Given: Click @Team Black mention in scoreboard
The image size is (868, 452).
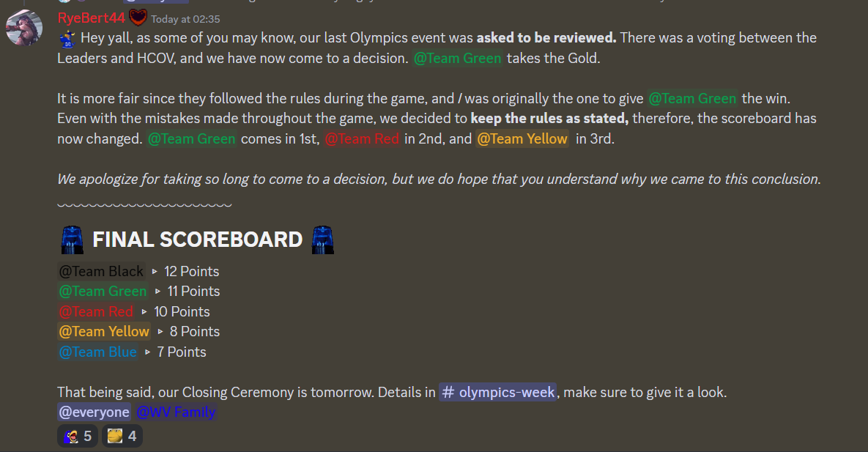Looking at the screenshot, I should pos(101,271).
